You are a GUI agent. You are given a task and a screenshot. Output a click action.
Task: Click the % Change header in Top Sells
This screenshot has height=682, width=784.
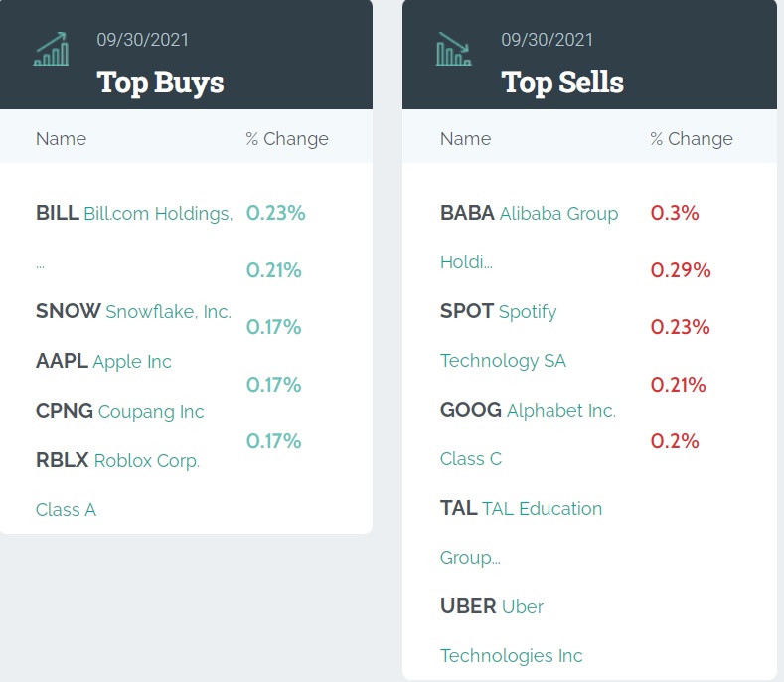coord(692,139)
